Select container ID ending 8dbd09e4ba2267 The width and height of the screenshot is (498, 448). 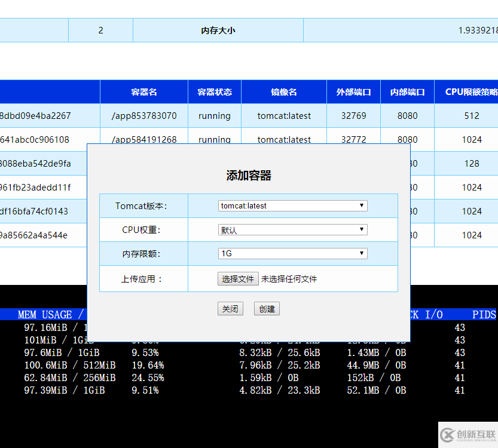35,116
